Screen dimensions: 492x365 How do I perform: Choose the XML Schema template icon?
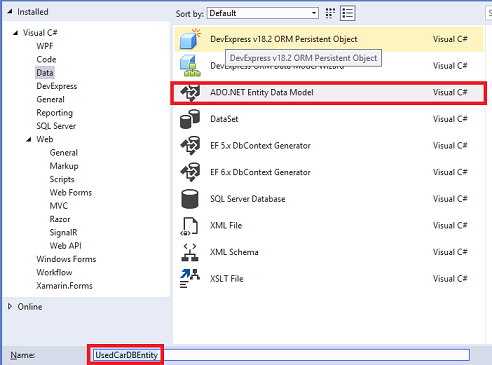click(190, 252)
